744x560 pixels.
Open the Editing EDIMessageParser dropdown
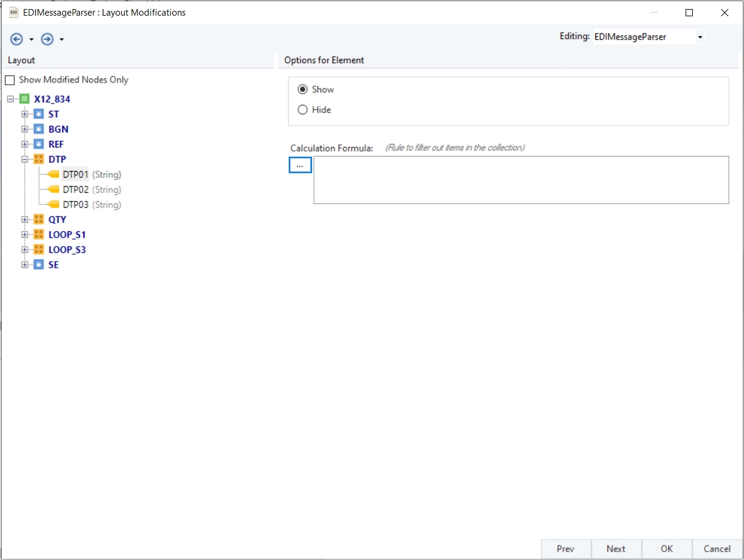coord(700,37)
